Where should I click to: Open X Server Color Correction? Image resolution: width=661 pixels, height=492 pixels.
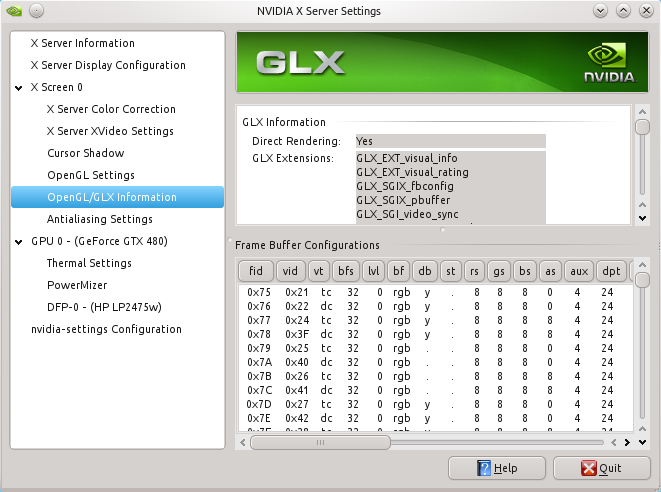(x=111, y=109)
